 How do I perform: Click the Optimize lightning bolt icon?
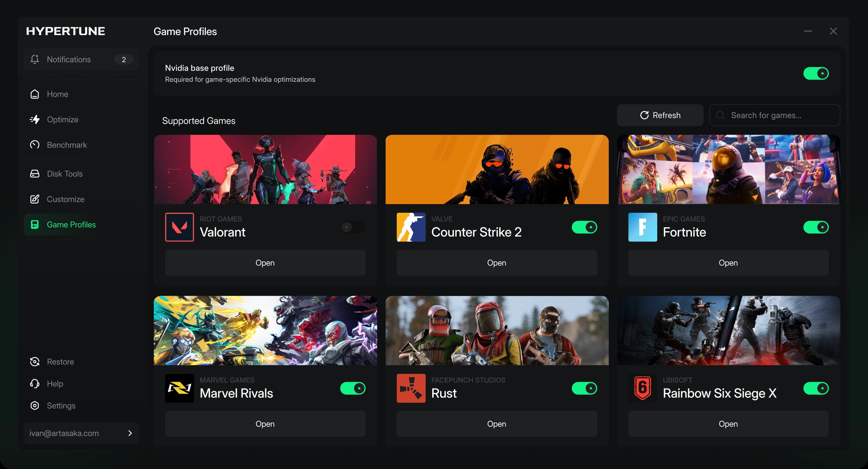click(x=35, y=119)
